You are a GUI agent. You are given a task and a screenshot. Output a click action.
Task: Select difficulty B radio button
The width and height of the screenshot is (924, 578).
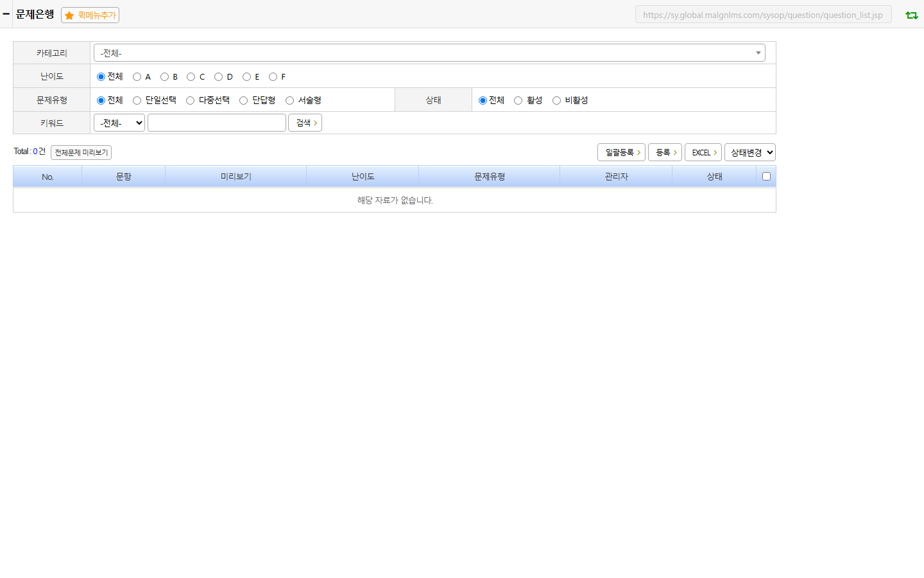coord(164,77)
